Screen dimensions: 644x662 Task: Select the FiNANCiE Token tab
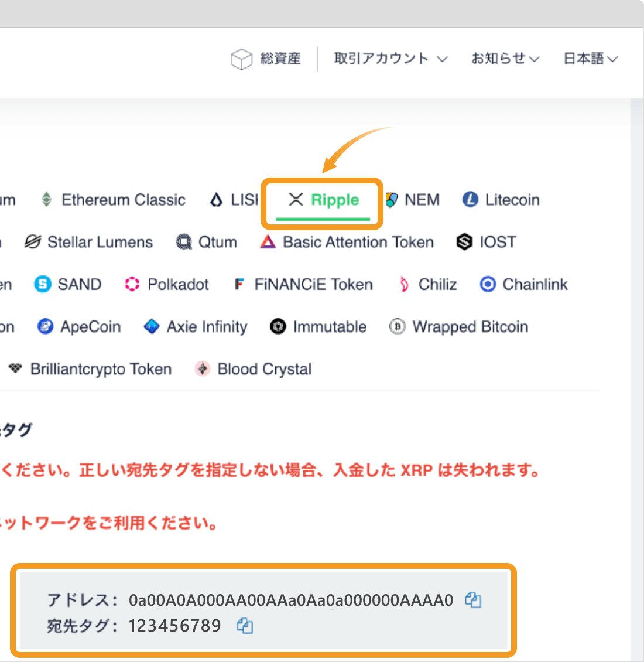(303, 284)
